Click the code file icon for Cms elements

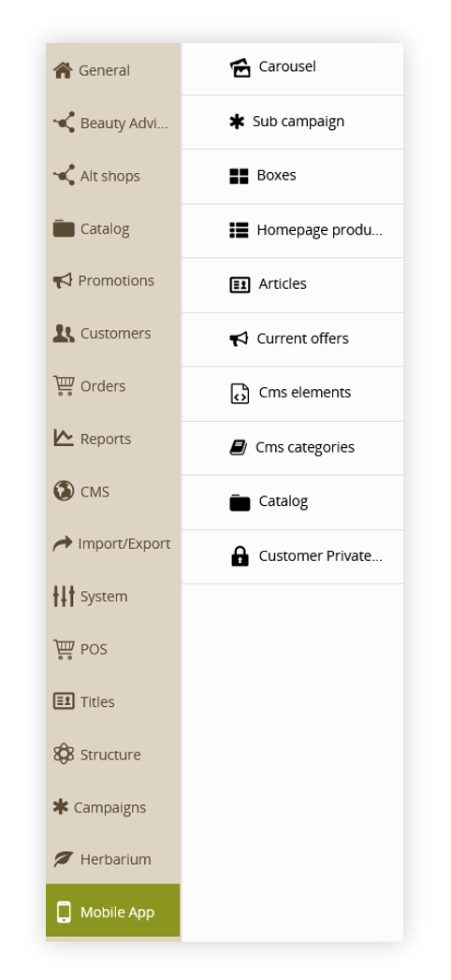point(240,393)
